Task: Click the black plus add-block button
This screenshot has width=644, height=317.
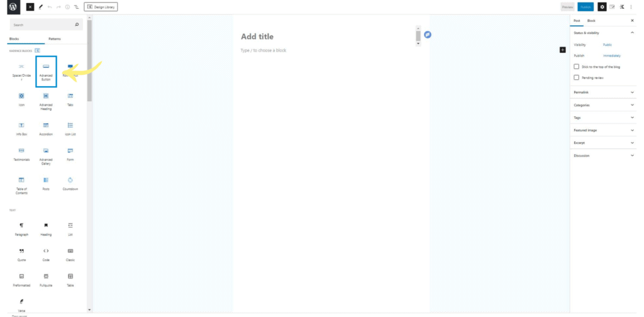Action: tap(562, 50)
